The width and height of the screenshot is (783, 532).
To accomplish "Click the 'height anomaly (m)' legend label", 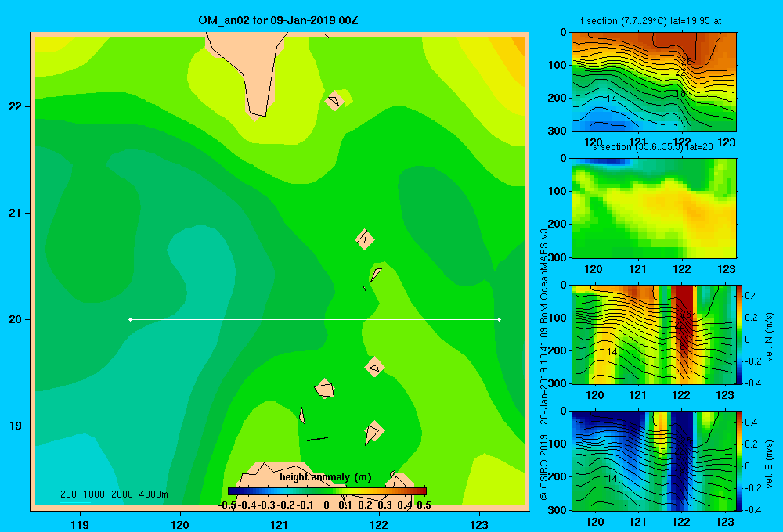I will pyautogui.click(x=326, y=477).
